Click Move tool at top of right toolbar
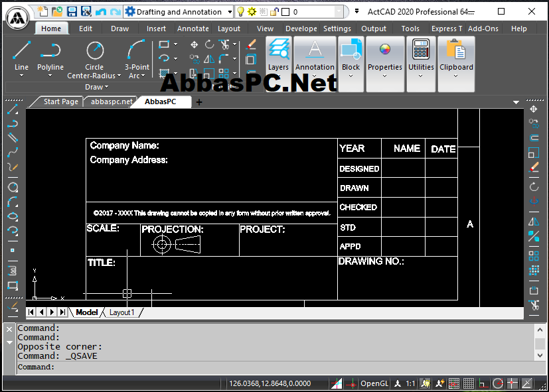Viewport: 549px width, 392px height. click(533, 109)
